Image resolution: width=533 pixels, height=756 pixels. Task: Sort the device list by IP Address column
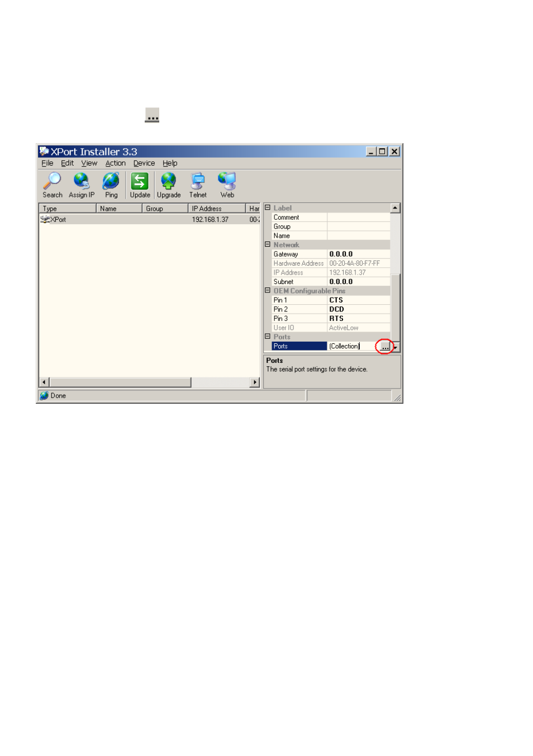pyautogui.click(x=217, y=209)
